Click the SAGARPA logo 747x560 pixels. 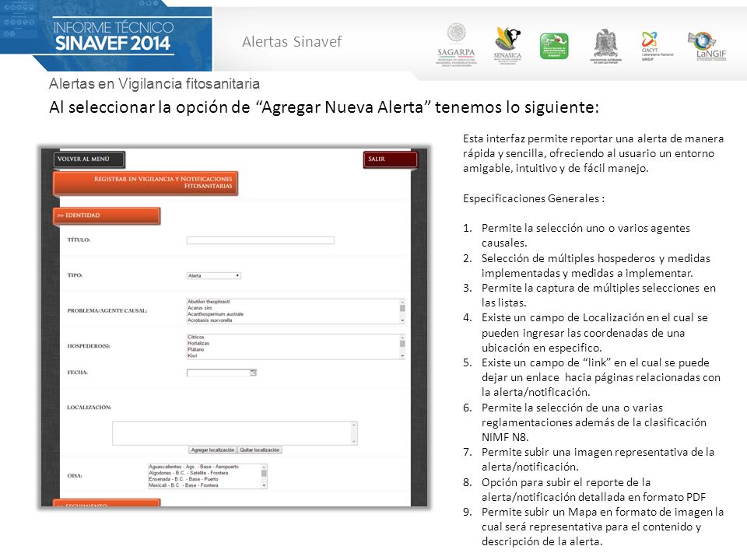tap(457, 44)
